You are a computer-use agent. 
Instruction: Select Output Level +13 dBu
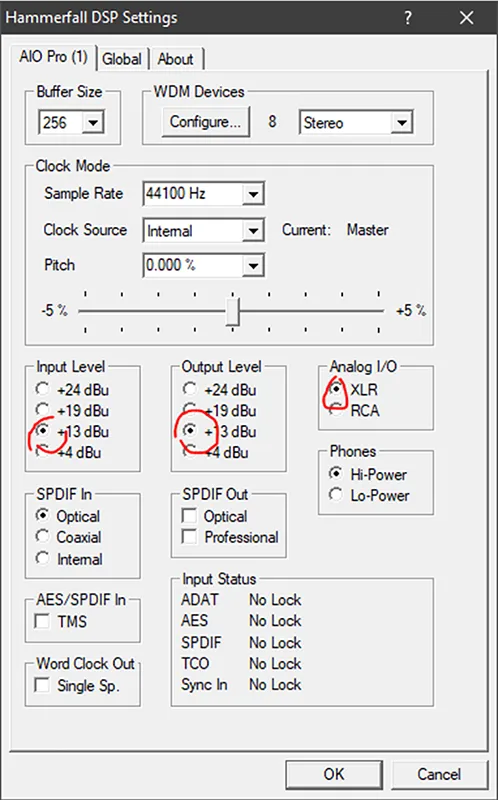click(190, 431)
